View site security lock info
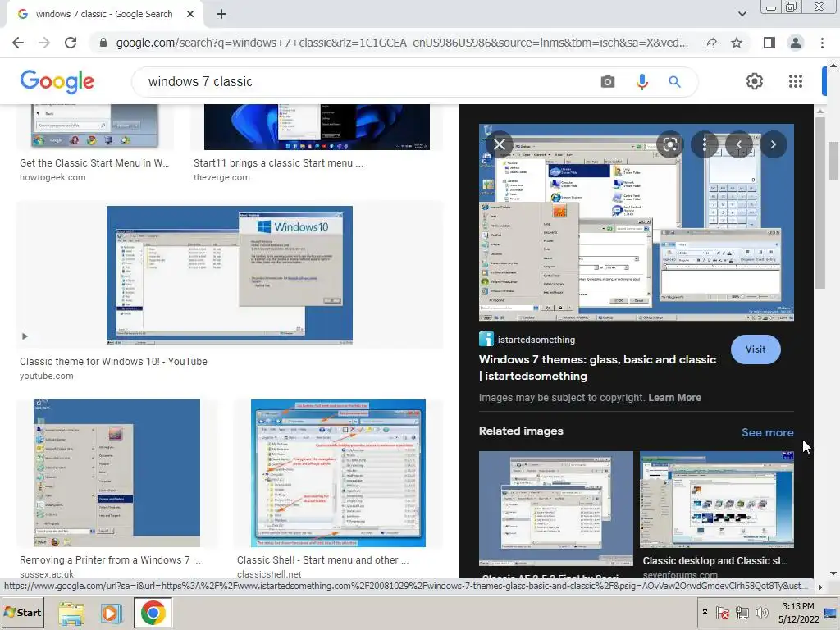Viewport: 840px width, 630px height. [103, 43]
